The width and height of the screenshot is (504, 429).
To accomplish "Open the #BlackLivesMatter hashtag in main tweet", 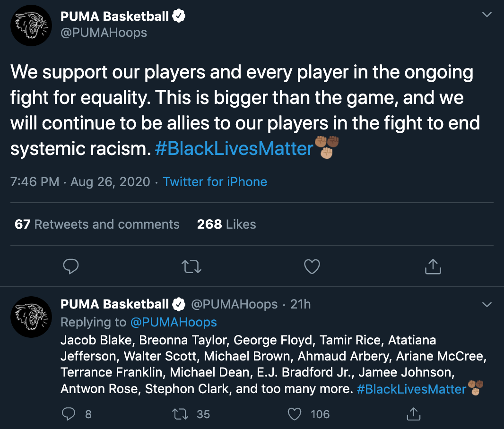I will [x=234, y=149].
